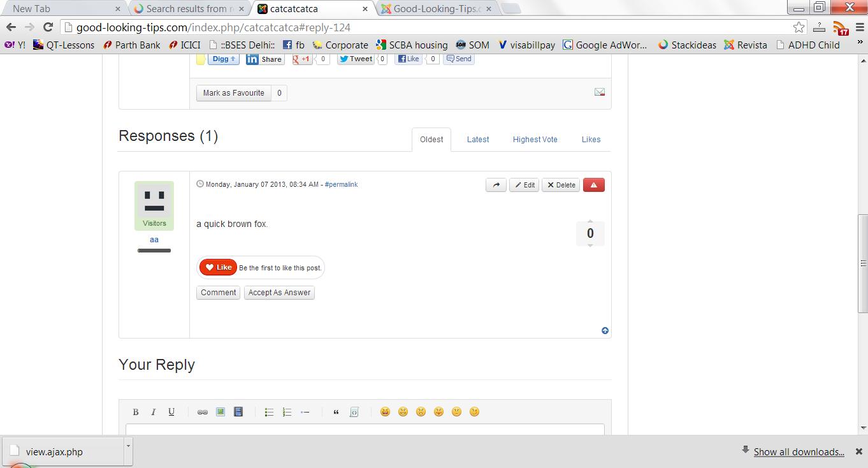
Task: Click the insert link icon
Action: coord(202,411)
